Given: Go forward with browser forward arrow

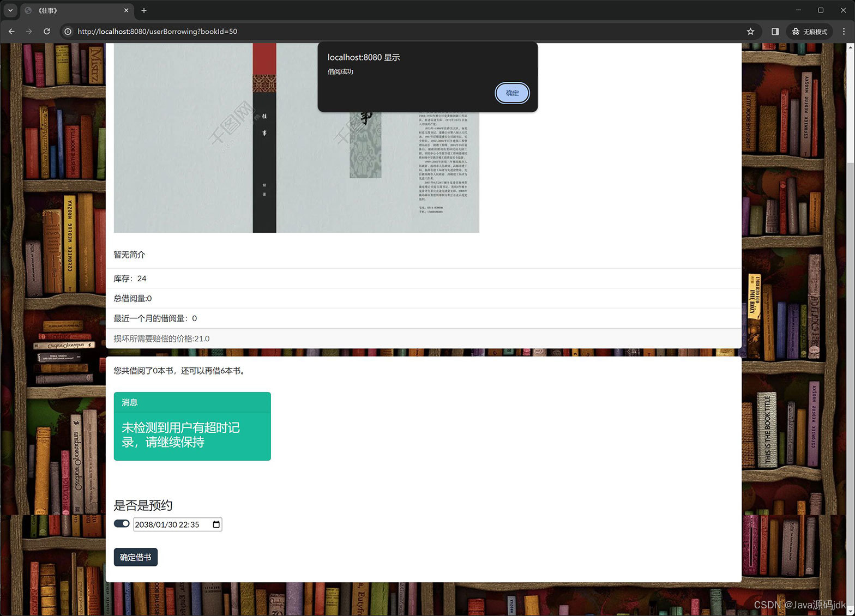Looking at the screenshot, I should pyautogui.click(x=29, y=32).
